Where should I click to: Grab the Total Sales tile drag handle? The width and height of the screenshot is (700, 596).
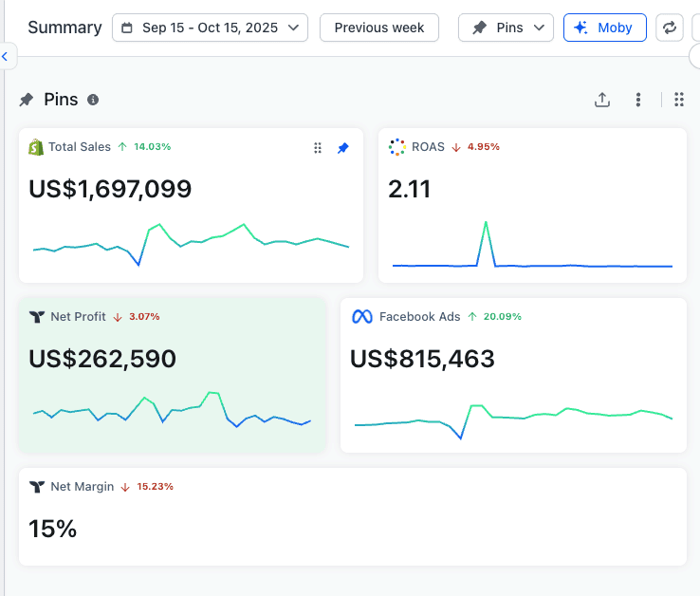(318, 148)
